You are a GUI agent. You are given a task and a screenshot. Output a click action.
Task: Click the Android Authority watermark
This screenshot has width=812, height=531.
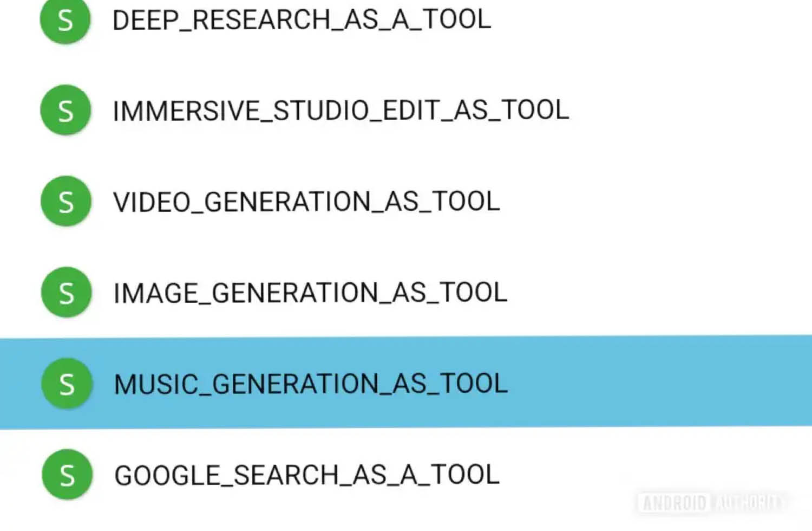(x=711, y=503)
